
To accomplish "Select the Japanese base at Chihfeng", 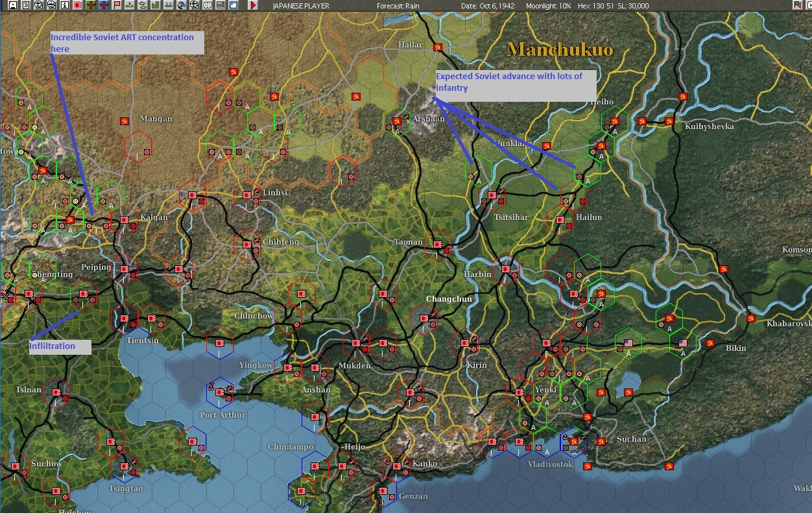I will [x=247, y=245].
